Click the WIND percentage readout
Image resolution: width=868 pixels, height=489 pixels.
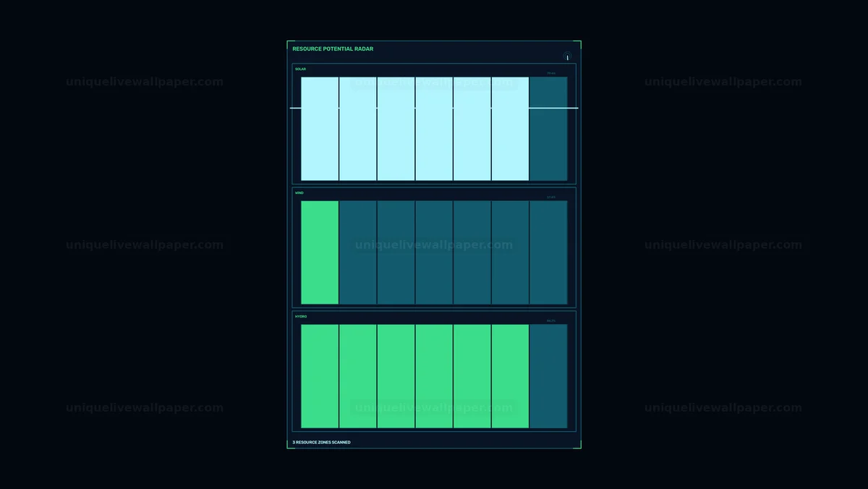[551, 197]
